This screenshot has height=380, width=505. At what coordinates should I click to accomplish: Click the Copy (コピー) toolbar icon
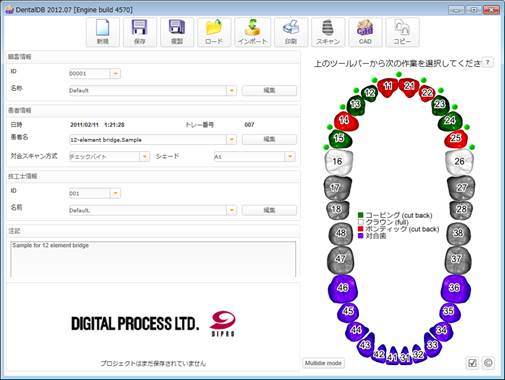click(402, 32)
